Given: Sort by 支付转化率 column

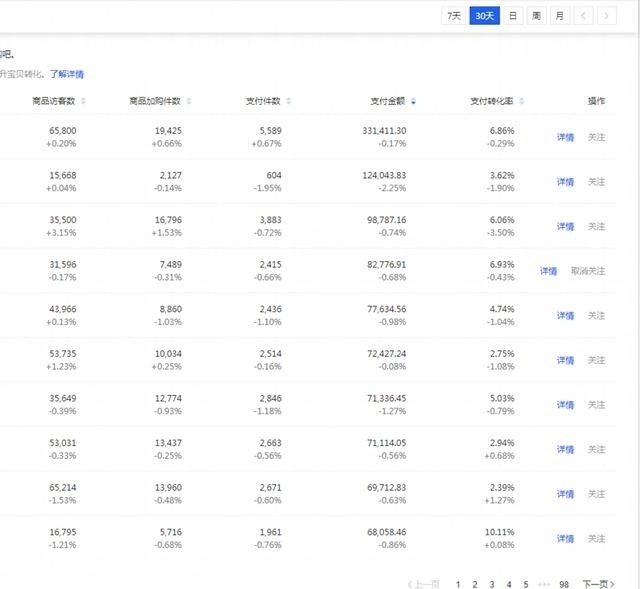Looking at the screenshot, I should coord(497,101).
